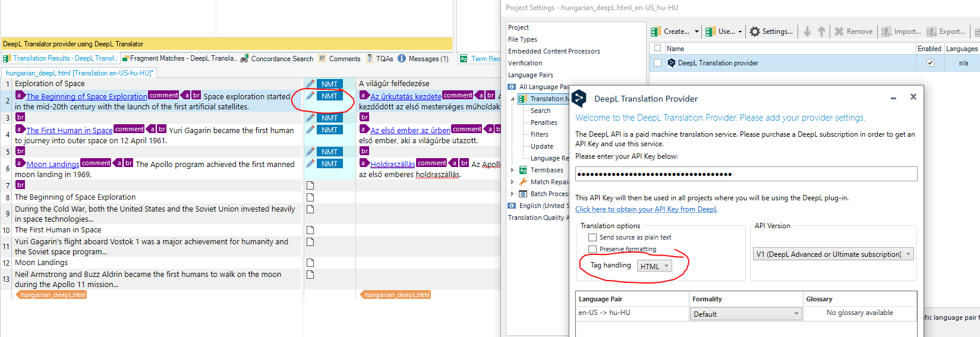Screen dimensions: 980x337
Task: Expand the Batch Processing tree node
Action: tap(513, 194)
